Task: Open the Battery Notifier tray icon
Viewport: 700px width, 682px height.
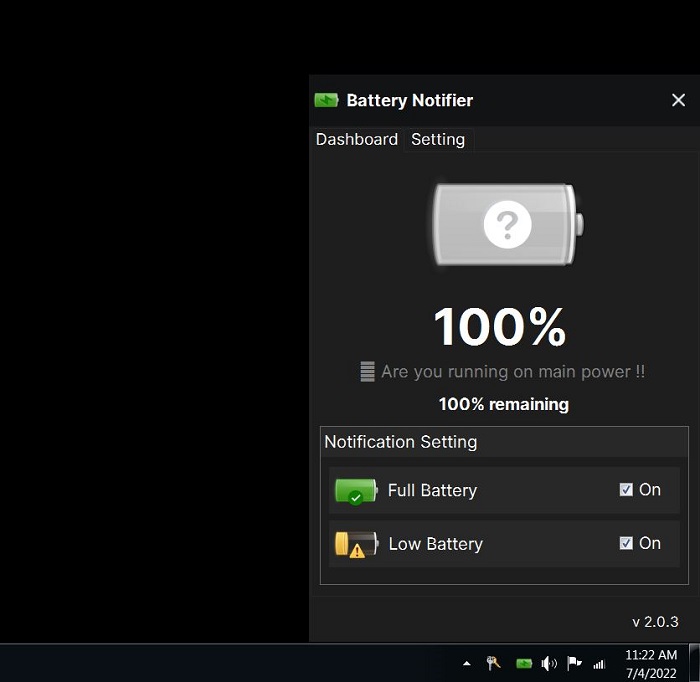Action: (524, 664)
